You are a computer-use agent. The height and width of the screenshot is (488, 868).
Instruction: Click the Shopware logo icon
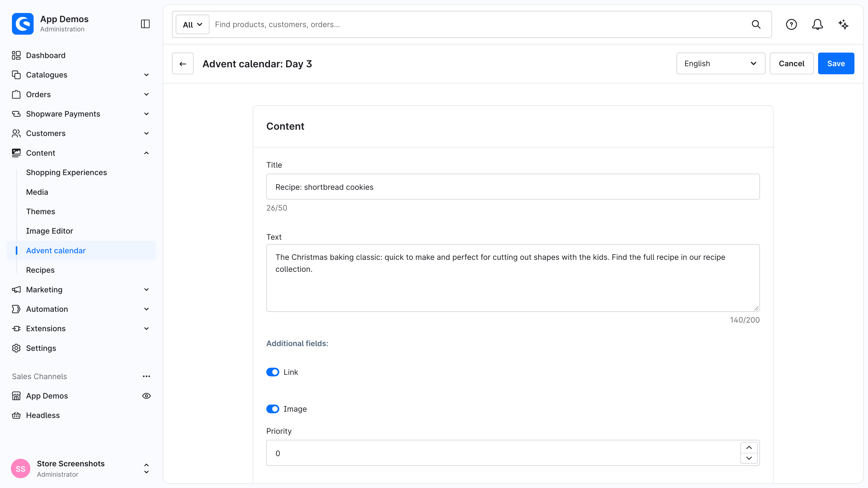coord(23,24)
